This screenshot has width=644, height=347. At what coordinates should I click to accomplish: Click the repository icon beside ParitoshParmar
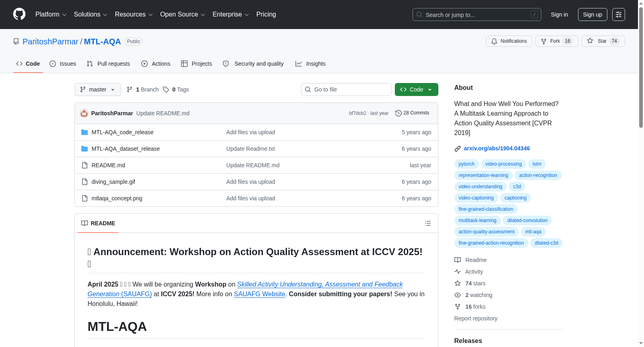click(x=16, y=42)
